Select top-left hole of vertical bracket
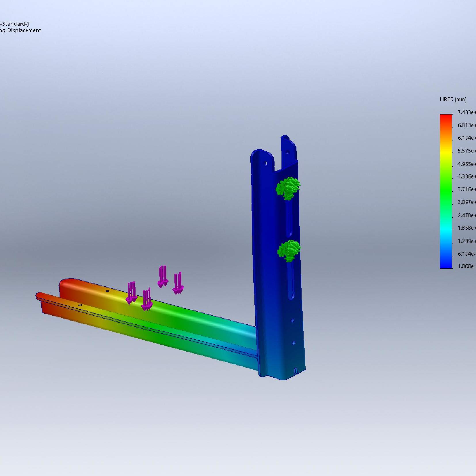Viewport: 476px width, 476px height. 266,163
